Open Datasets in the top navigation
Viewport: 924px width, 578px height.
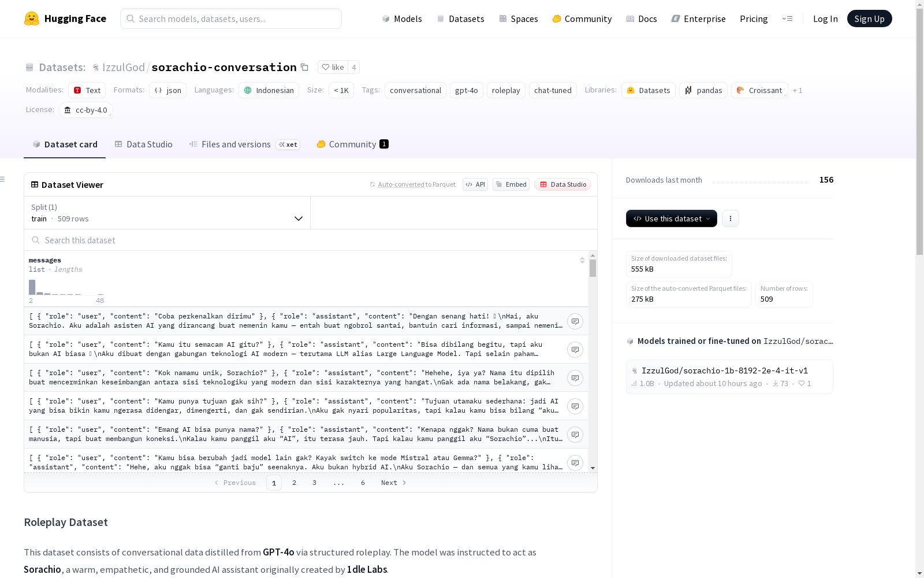(460, 18)
